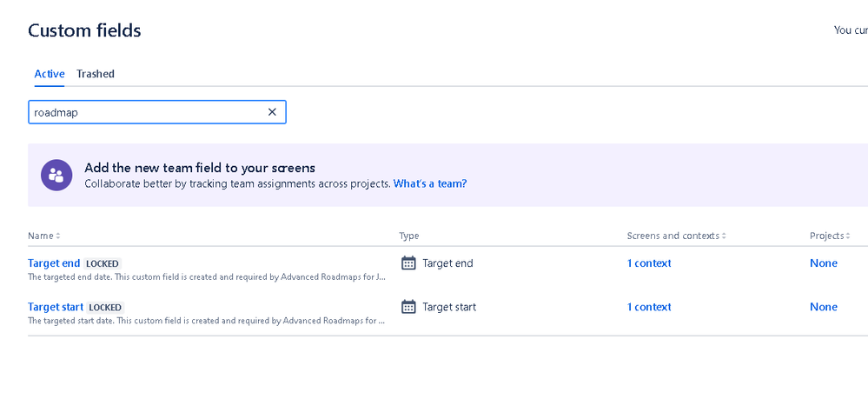
Task: Switch to the Active tab
Action: coord(50,74)
